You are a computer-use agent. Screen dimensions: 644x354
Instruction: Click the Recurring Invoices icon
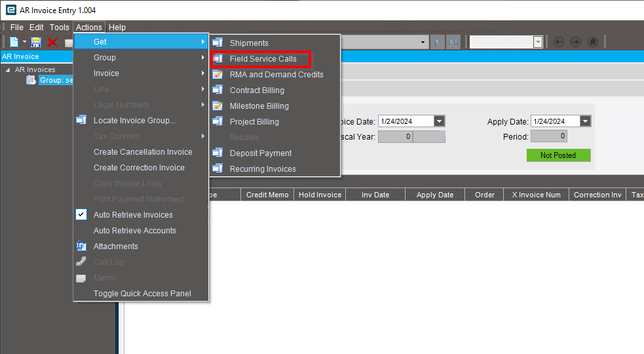[218, 168]
